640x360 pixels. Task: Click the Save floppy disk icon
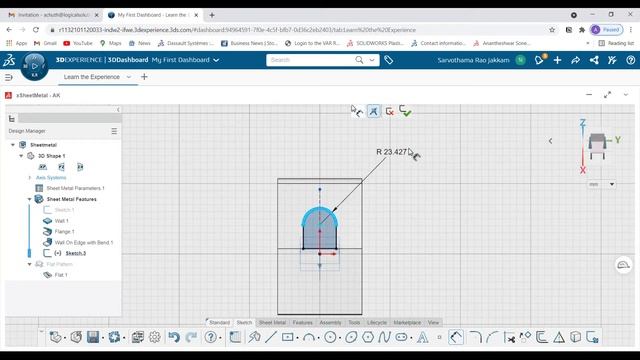click(93, 337)
